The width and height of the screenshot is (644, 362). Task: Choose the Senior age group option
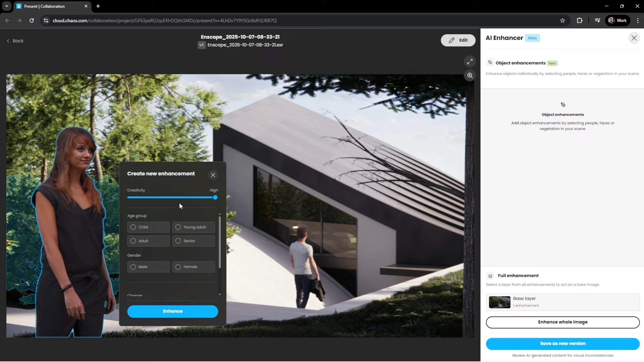[x=178, y=241]
